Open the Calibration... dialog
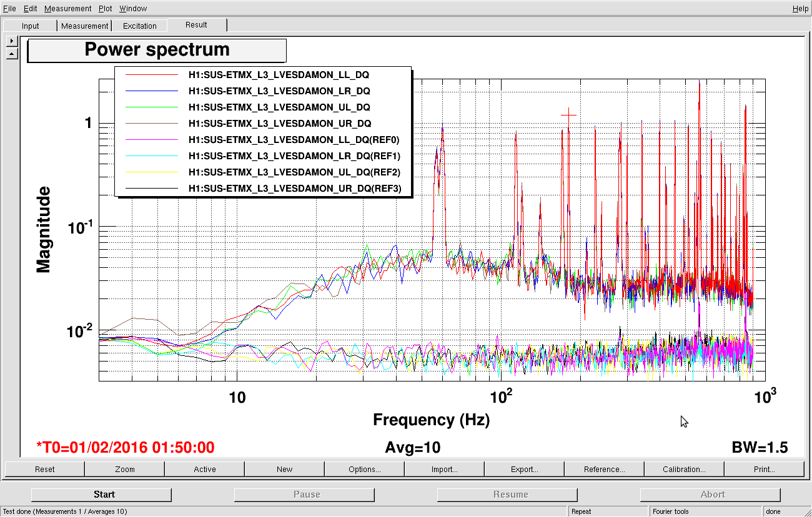The height and width of the screenshot is (517, 812). coord(684,469)
